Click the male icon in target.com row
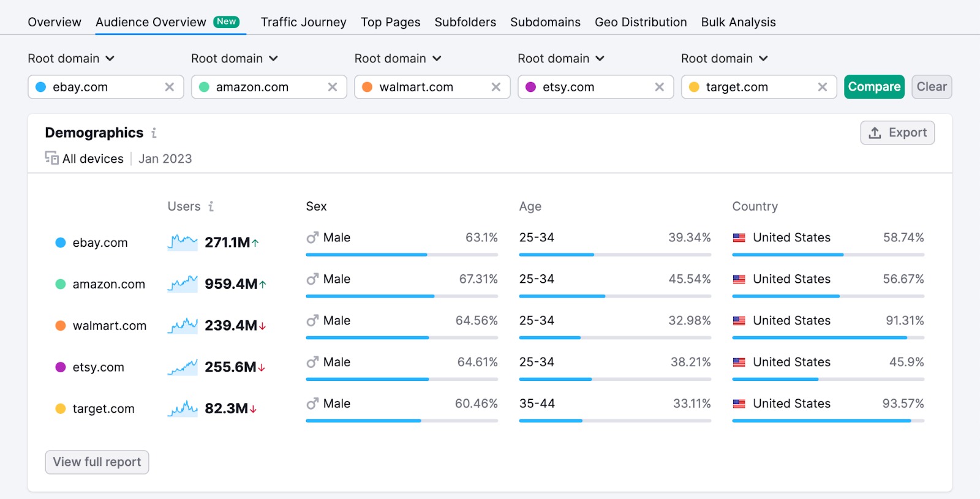 [x=312, y=404]
